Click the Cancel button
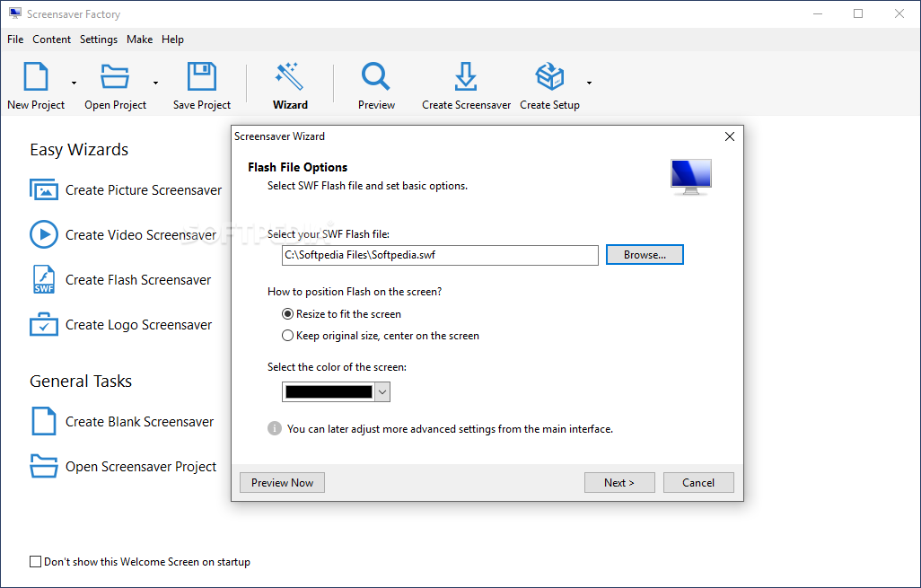The image size is (921, 588). click(698, 482)
